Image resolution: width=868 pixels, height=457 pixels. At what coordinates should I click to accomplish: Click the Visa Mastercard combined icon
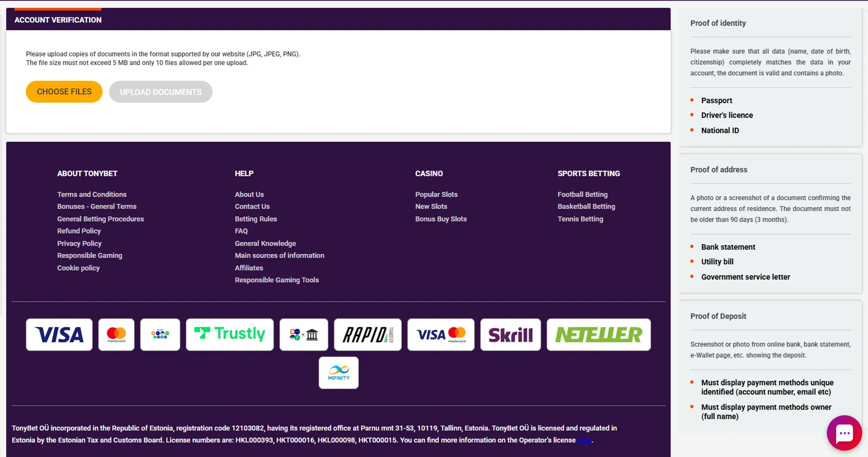point(441,335)
